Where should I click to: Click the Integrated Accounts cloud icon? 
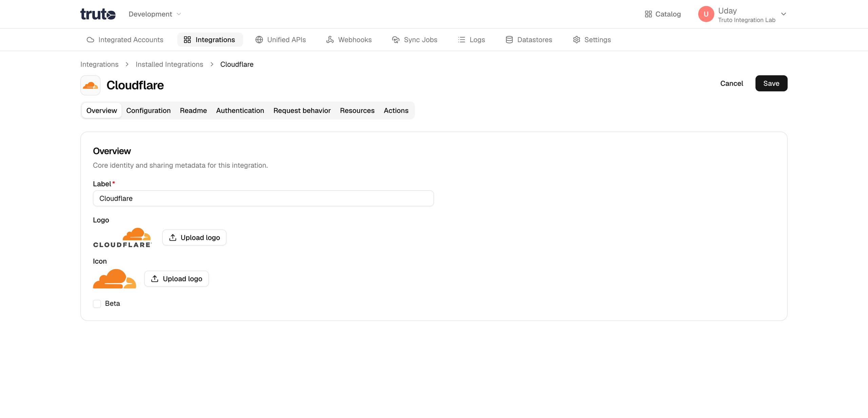[90, 40]
